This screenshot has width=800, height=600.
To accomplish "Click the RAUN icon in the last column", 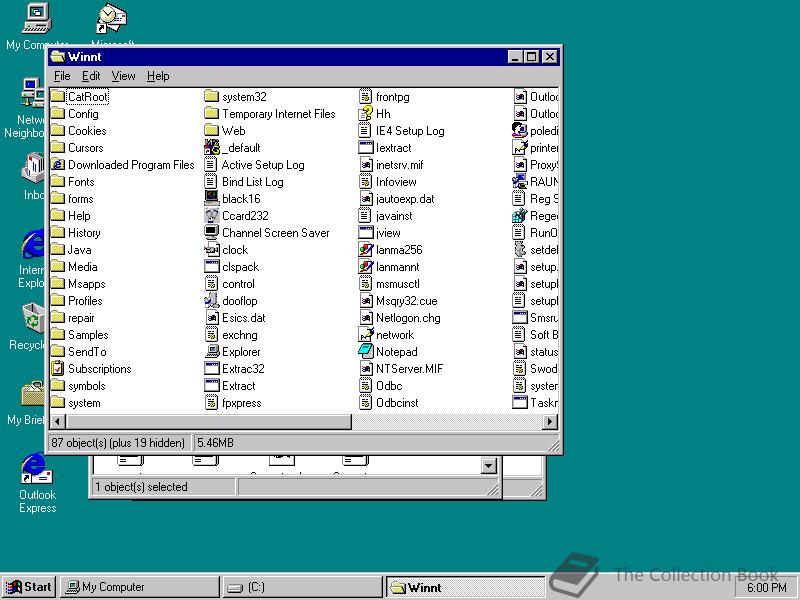I will (x=519, y=181).
